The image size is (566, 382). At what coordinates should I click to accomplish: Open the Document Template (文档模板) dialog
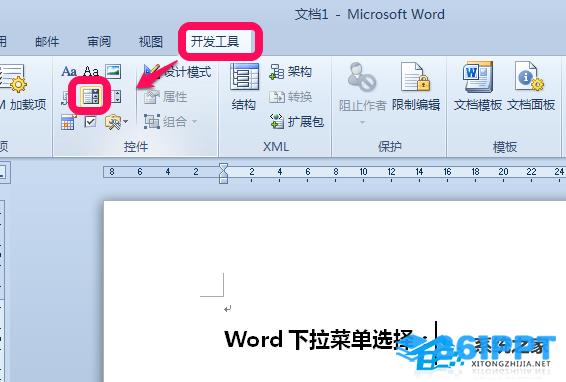[478, 87]
